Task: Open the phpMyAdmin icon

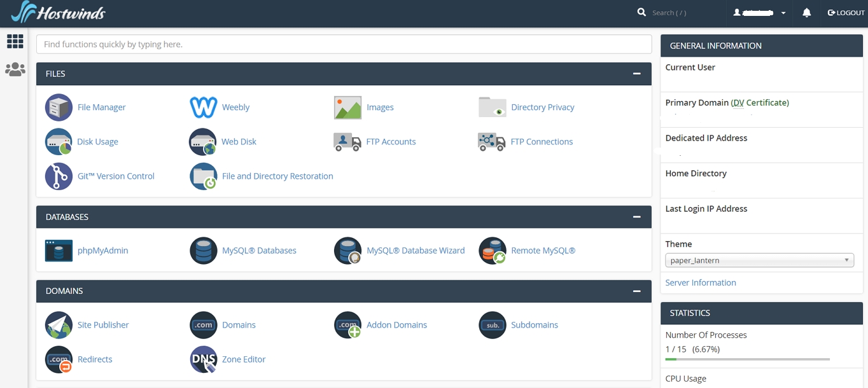Action: (59, 251)
